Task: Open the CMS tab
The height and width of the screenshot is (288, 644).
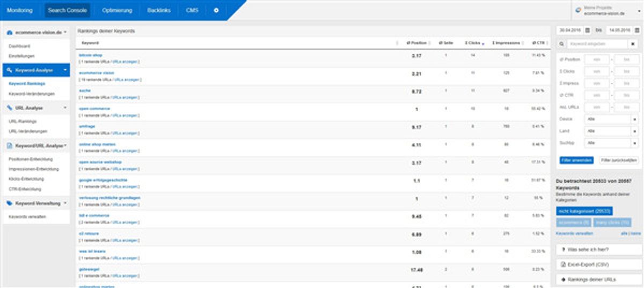Action: coord(192,10)
